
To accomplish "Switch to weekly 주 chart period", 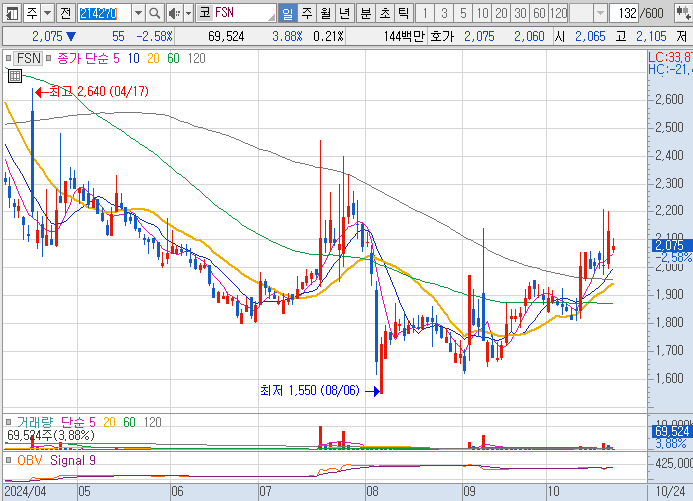I will pos(306,13).
